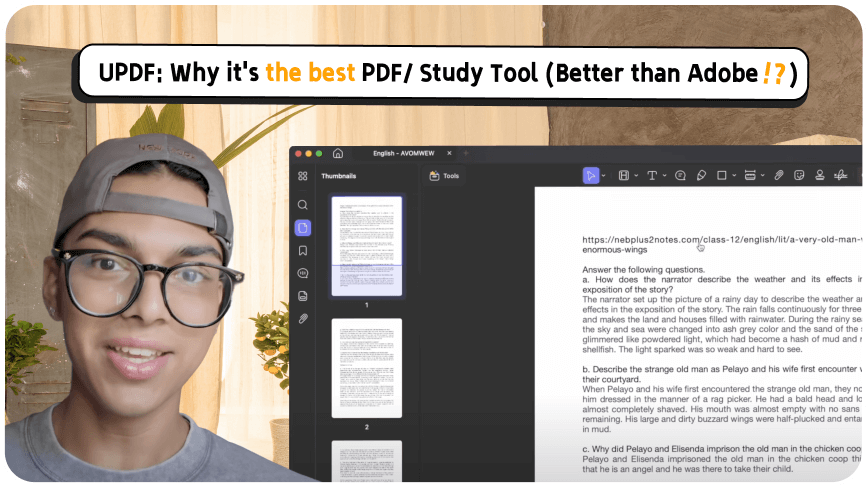Screen dimensions: 867x486
Task: Click the macOS yellow minimize window button
Action: [309, 153]
